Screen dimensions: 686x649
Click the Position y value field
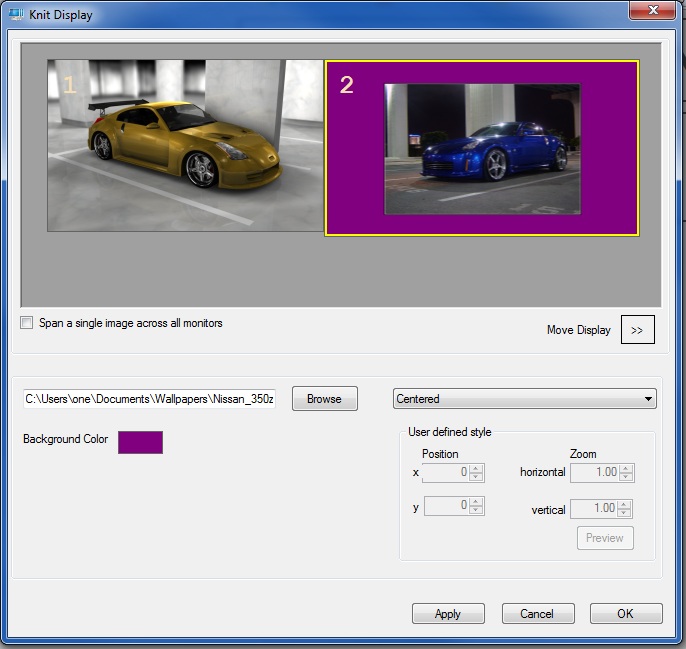pyautogui.click(x=446, y=506)
